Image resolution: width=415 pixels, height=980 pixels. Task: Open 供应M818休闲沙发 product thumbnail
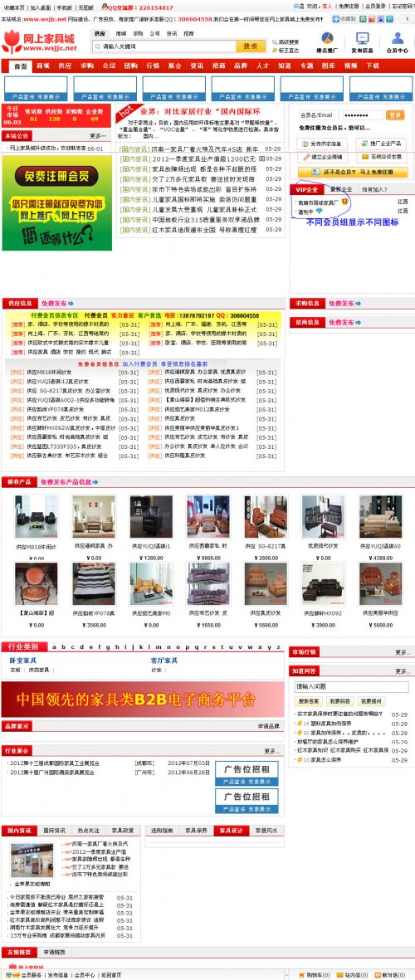(x=37, y=516)
